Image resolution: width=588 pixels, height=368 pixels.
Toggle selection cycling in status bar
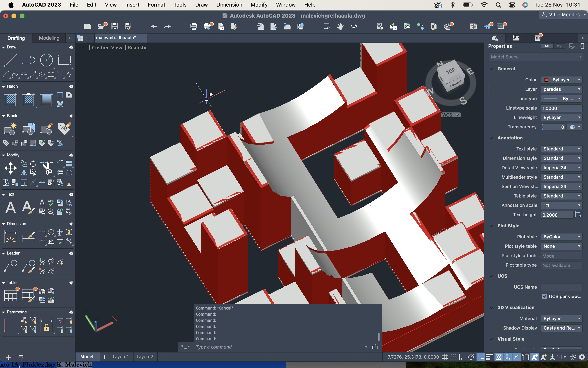(507, 357)
